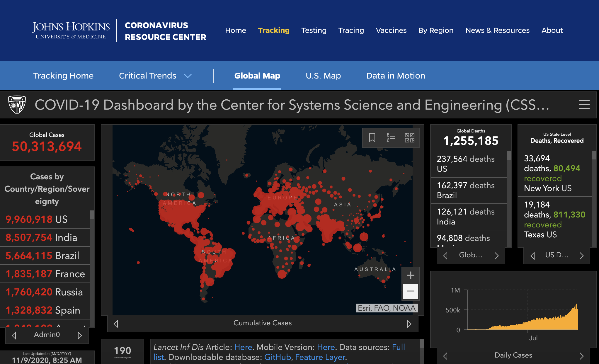Image resolution: width=599 pixels, height=364 pixels.
Task: Zoom in on the map
Action: [x=410, y=275]
